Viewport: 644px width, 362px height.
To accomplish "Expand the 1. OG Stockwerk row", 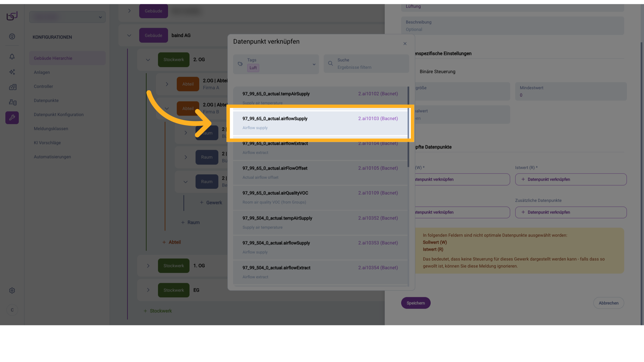I will pos(148,266).
